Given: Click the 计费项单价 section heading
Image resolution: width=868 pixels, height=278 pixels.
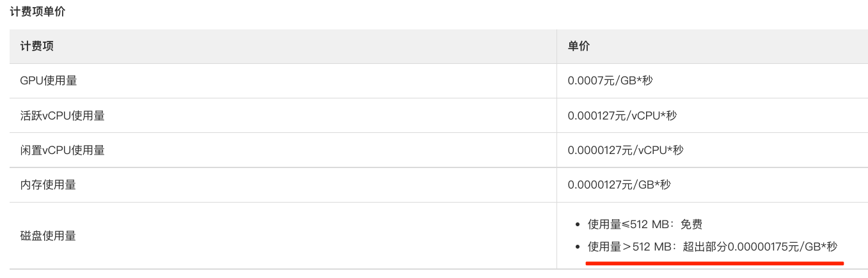Looking at the screenshot, I should coord(37,12).
